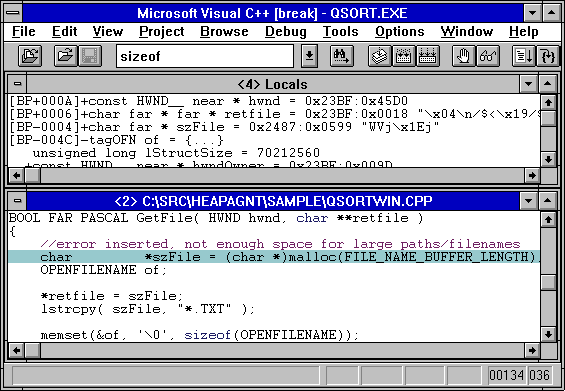The height and width of the screenshot is (391, 565).
Task: Open the Browse menu
Action: pyautogui.click(x=224, y=32)
